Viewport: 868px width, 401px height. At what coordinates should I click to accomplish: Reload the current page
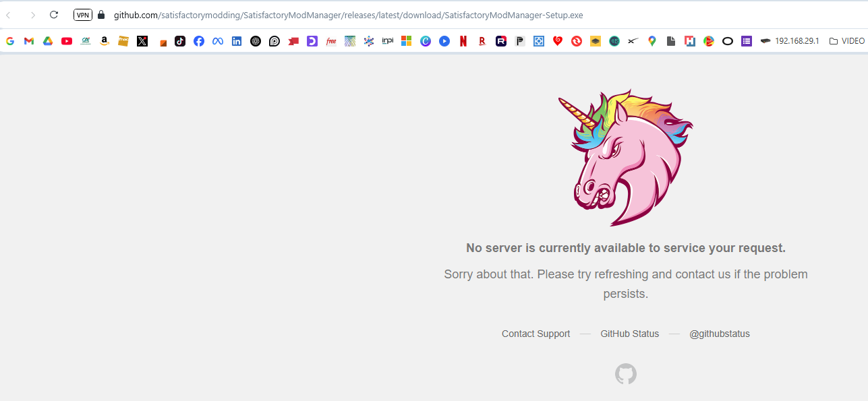click(54, 15)
